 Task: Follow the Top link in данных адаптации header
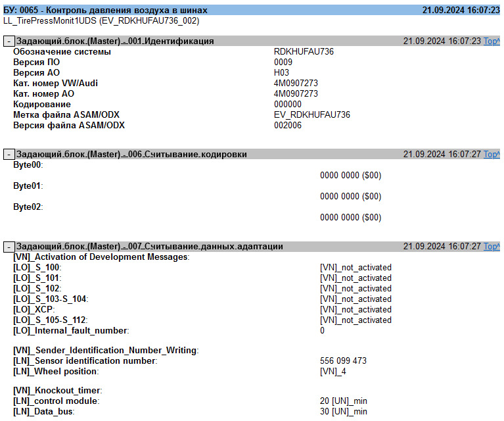coord(492,247)
